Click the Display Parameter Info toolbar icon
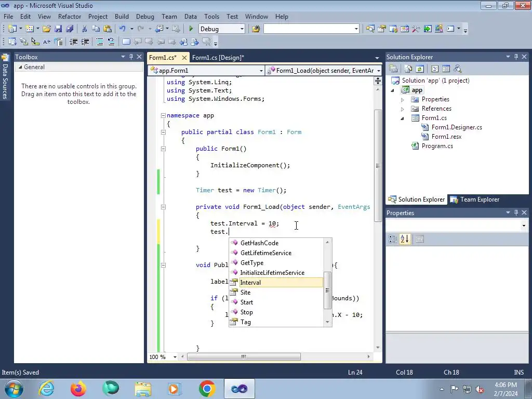 tap(24, 42)
